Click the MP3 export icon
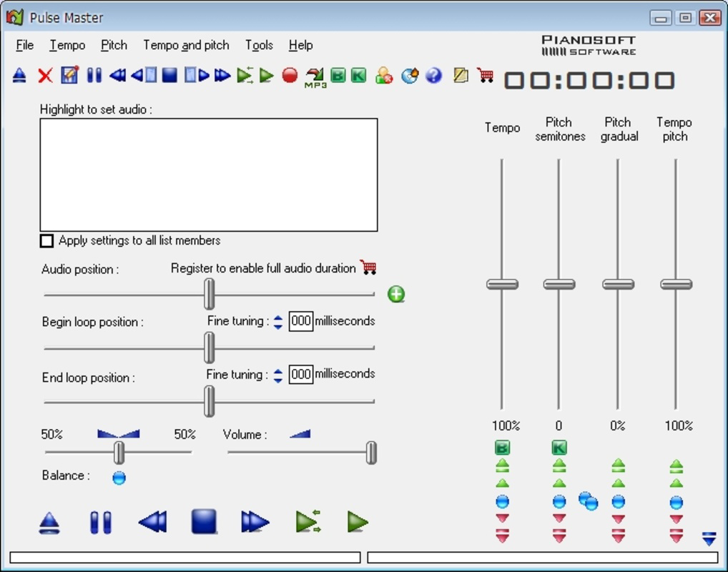This screenshot has width=728, height=572. tap(315, 77)
